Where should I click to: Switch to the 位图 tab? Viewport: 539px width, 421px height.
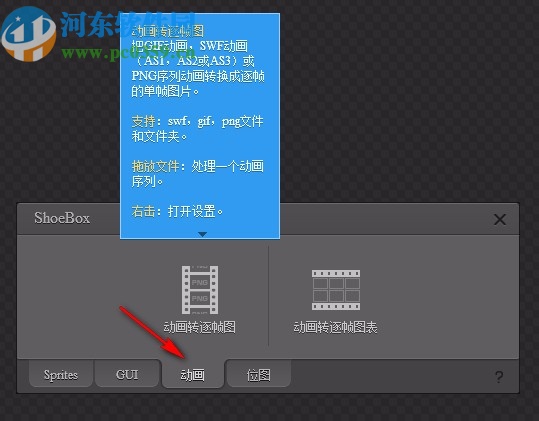[x=258, y=375]
